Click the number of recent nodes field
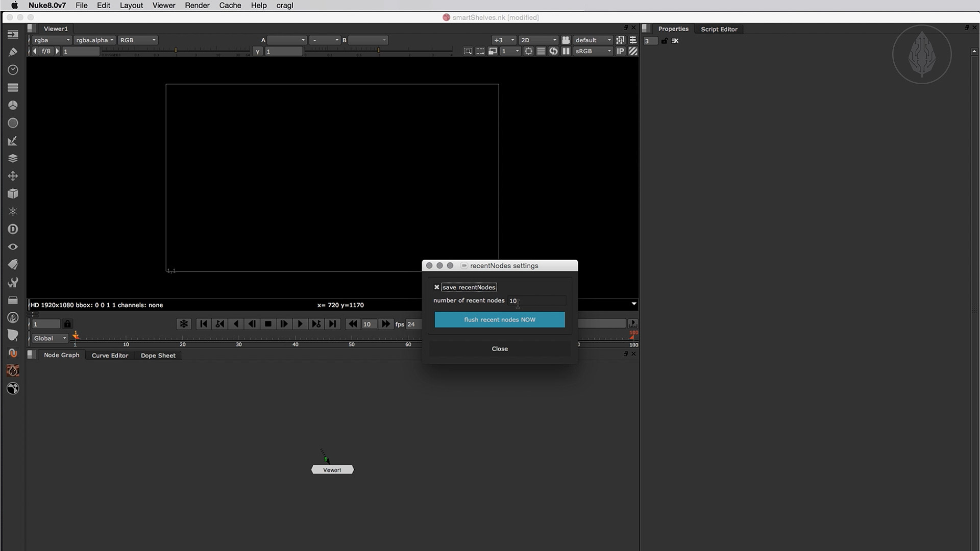980x551 pixels. tap(536, 301)
